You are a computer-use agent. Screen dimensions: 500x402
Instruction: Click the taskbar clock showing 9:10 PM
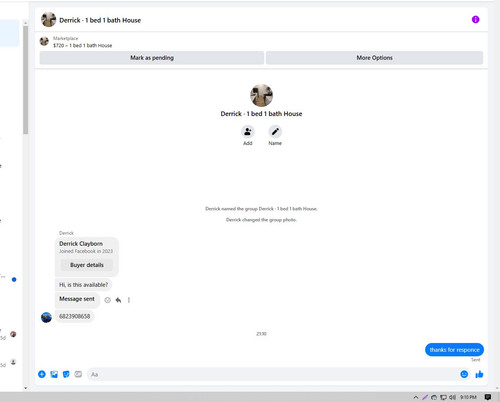[x=468, y=397]
